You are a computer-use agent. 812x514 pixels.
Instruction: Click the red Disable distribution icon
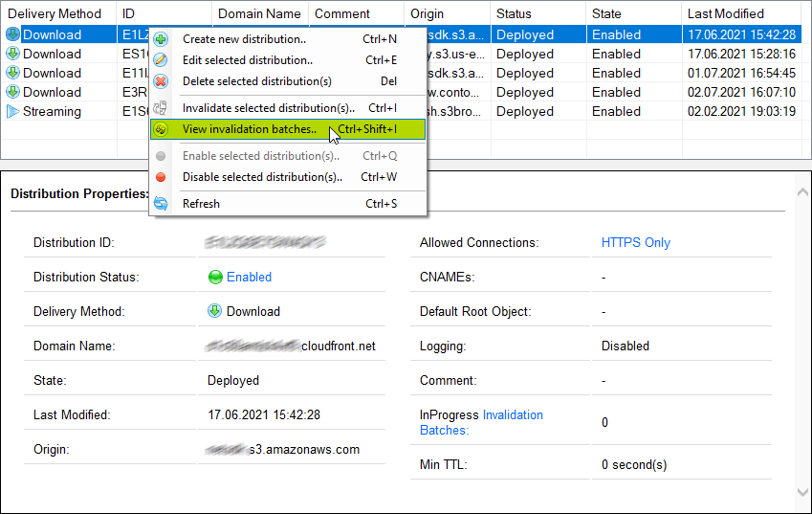[x=161, y=177]
